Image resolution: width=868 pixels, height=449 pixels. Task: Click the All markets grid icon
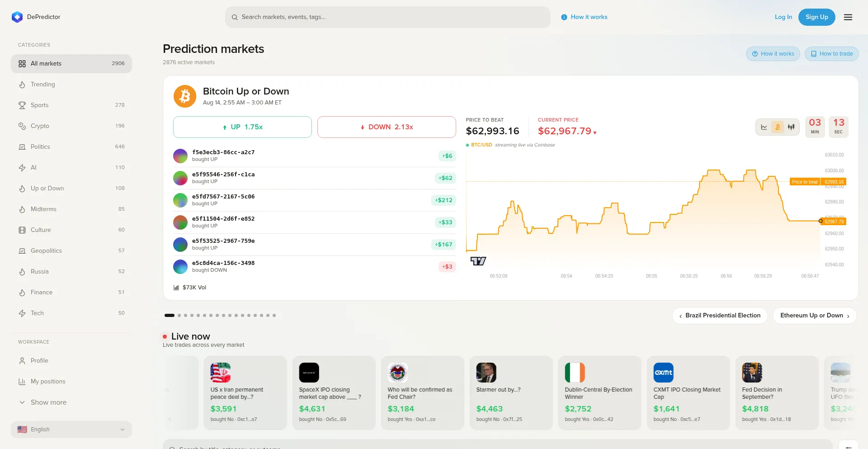(22, 64)
